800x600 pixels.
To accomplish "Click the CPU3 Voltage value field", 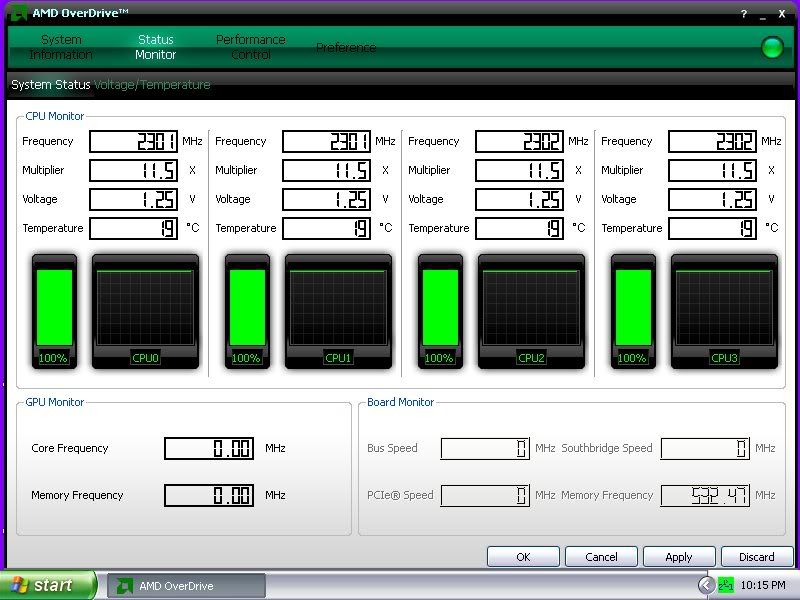I will tap(713, 199).
